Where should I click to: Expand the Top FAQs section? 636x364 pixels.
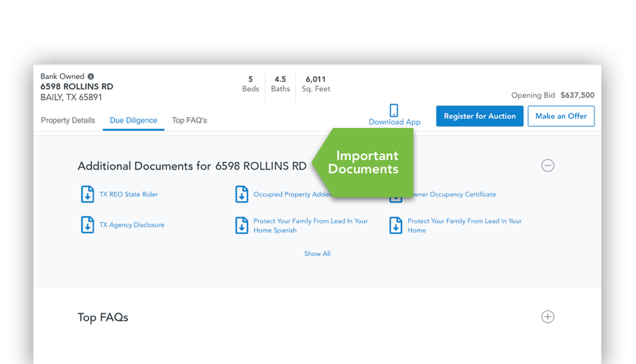point(547,317)
